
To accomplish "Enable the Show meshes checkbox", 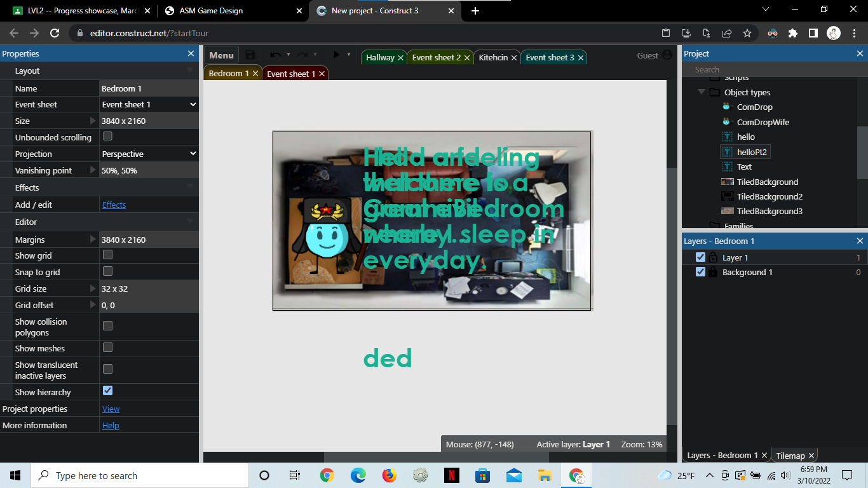I will pos(108,348).
